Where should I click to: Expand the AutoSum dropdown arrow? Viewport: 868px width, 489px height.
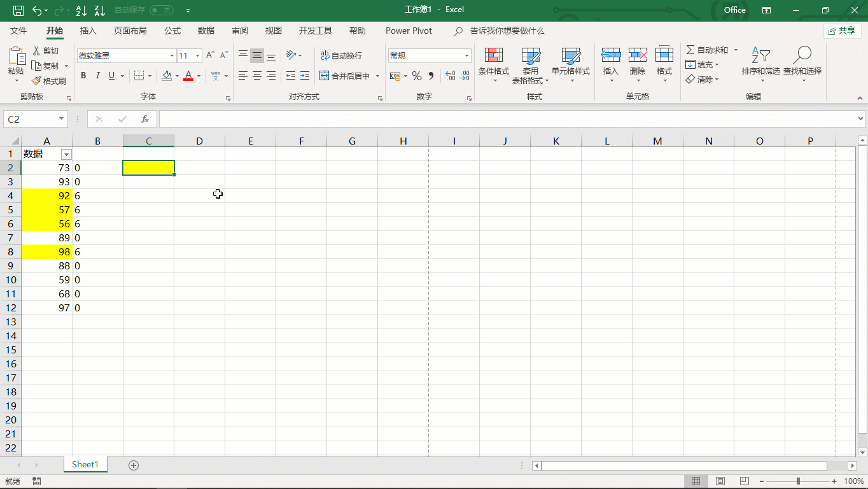pos(736,50)
